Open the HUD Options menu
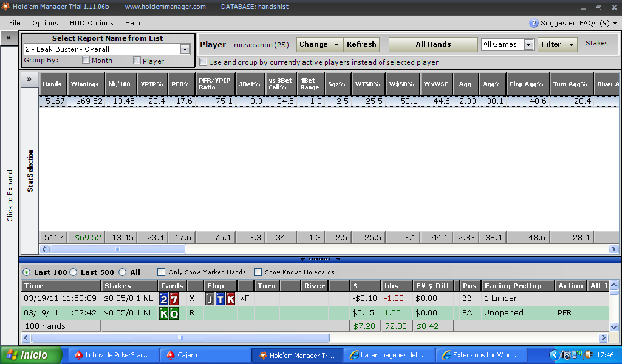This screenshot has height=364, width=622. [x=91, y=23]
